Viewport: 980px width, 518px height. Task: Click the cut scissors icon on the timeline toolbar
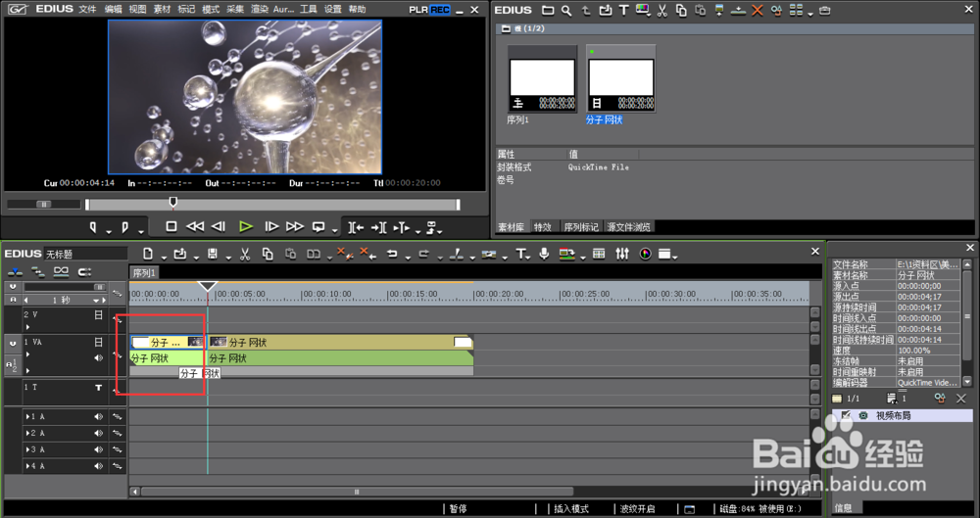245,254
